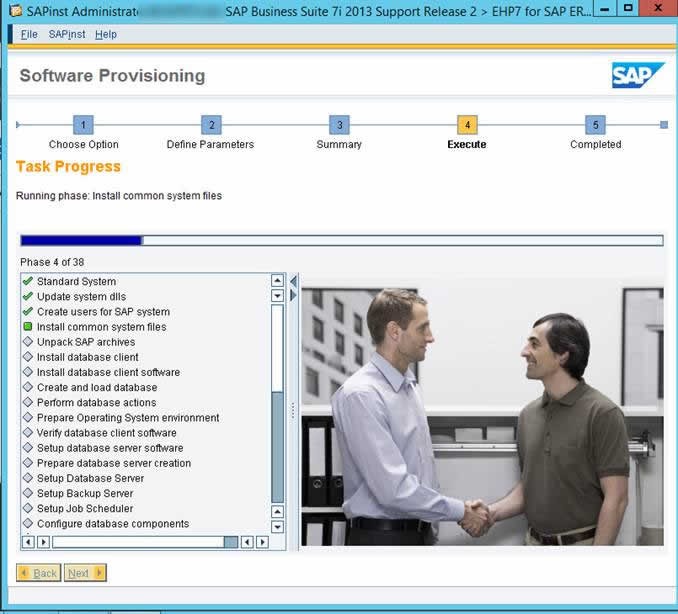Image resolution: width=678 pixels, height=614 pixels.
Task: Click green check beside Create users for SAP system
Action: coord(28,311)
